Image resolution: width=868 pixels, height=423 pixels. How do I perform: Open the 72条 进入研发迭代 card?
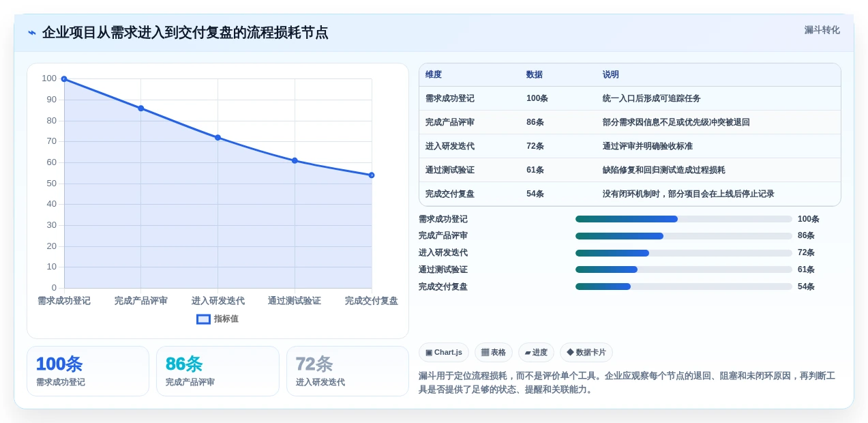348,371
